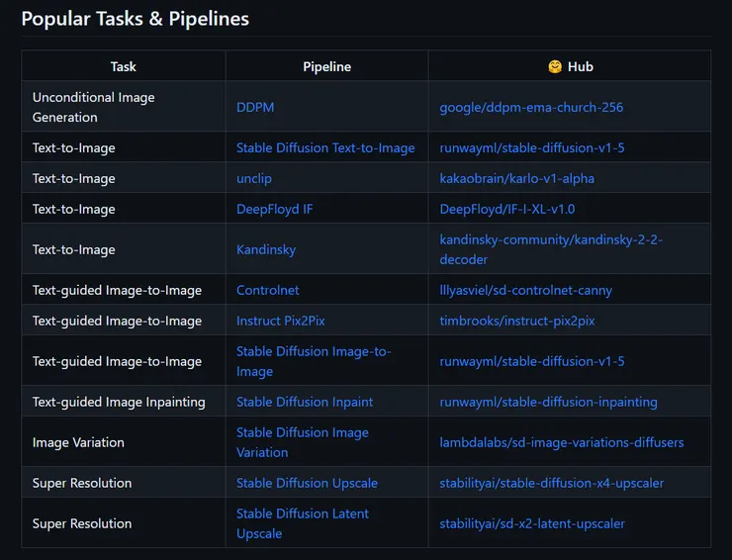Select the DeepFloyd IF pipeline link
732x560 pixels.
click(x=275, y=209)
